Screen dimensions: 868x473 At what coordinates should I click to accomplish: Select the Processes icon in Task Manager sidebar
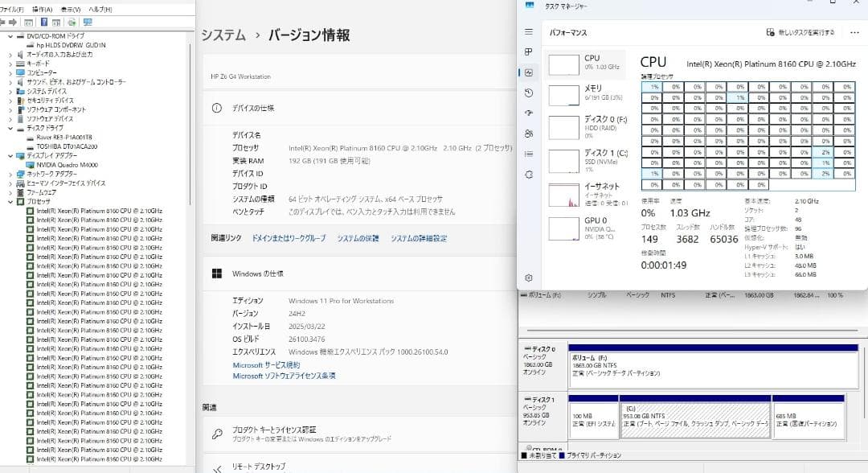529,51
